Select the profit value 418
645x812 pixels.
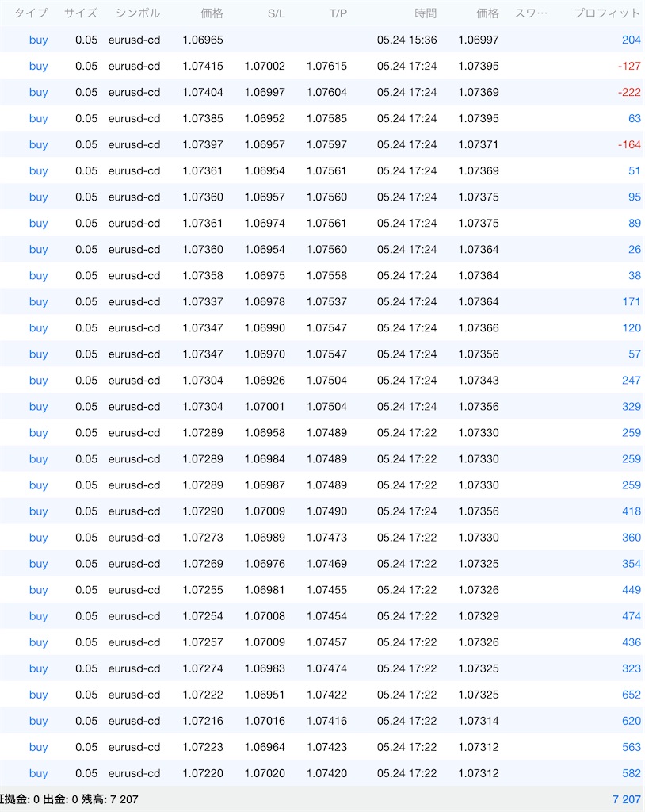[x=631, y=511]
